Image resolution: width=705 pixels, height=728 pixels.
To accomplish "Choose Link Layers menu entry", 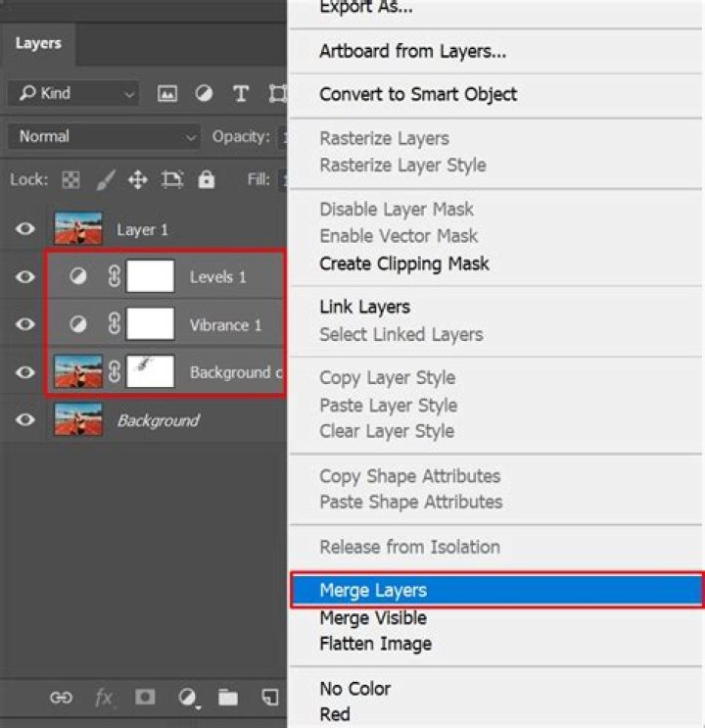I will click(365, 307).
